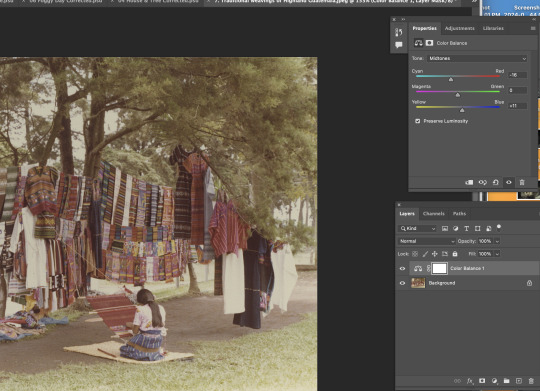The image size is (540, 391).
Task: Filter layers by smart object icon
Action: (488, 228)
